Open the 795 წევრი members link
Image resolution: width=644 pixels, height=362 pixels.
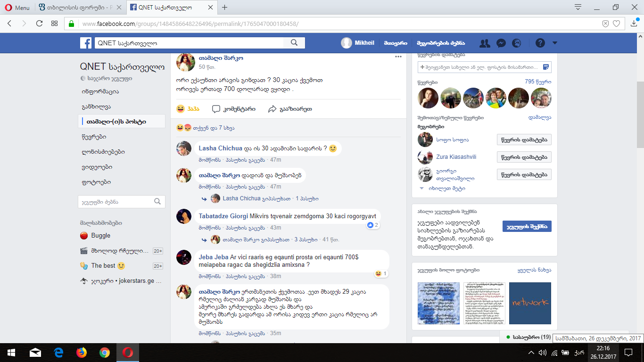click(538, 82)
